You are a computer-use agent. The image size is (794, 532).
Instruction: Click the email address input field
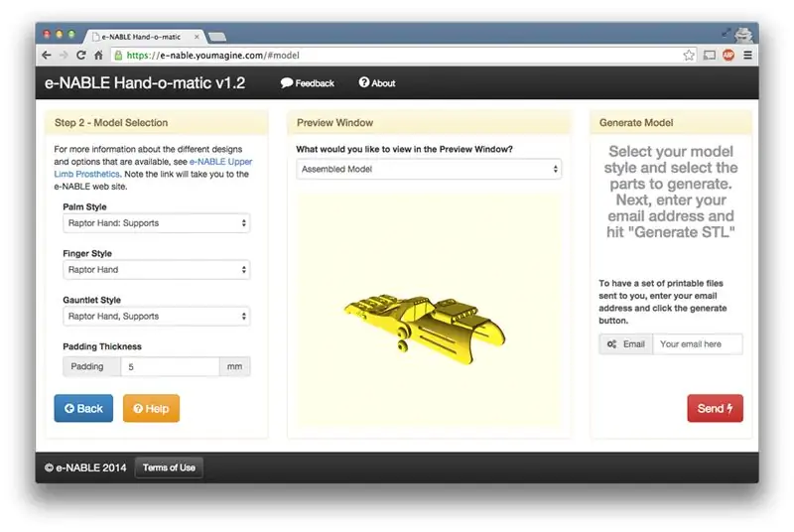point(698,344)
